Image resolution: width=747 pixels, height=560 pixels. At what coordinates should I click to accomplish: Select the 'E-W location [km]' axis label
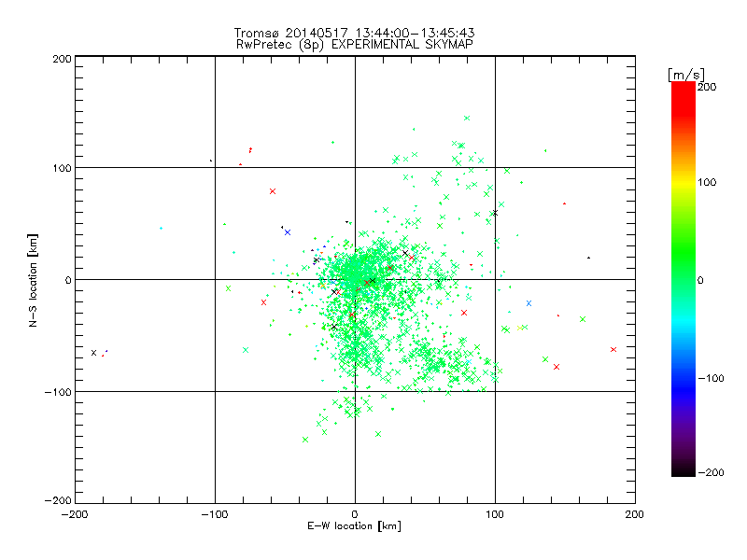pyautogui.click(x=354, y=526)
